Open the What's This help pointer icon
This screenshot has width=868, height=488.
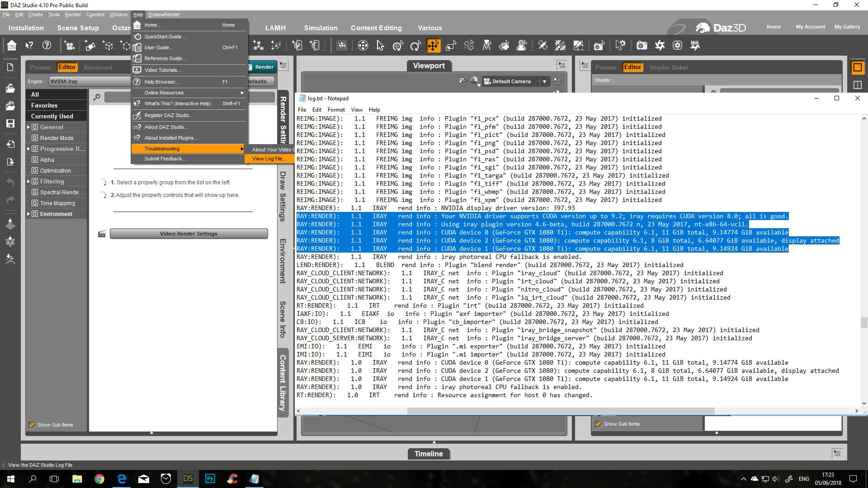(29, 46)
